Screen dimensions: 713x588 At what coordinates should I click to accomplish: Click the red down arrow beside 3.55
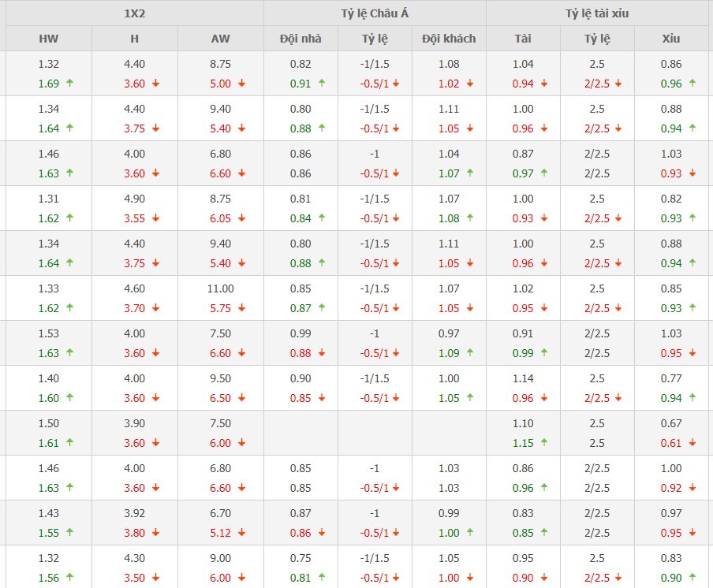point(155,218)
